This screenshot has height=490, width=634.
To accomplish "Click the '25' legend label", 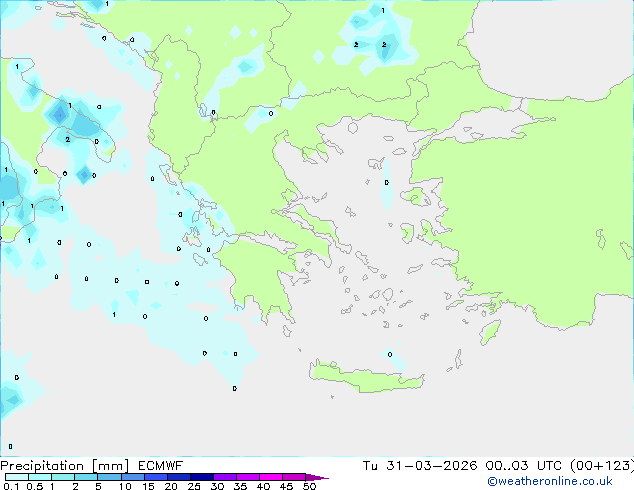I will 194,486.
